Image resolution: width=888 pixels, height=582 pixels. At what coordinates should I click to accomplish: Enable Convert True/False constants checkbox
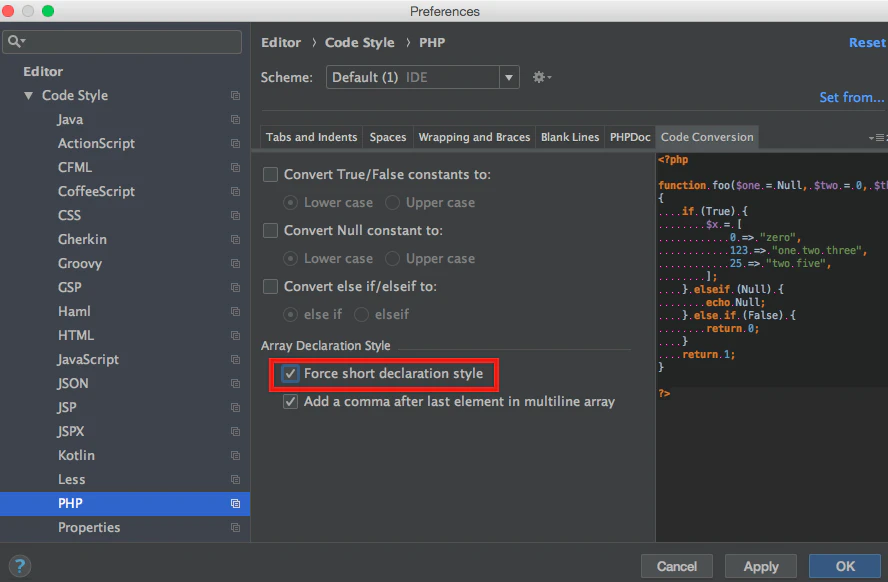(x=270, y=174)
